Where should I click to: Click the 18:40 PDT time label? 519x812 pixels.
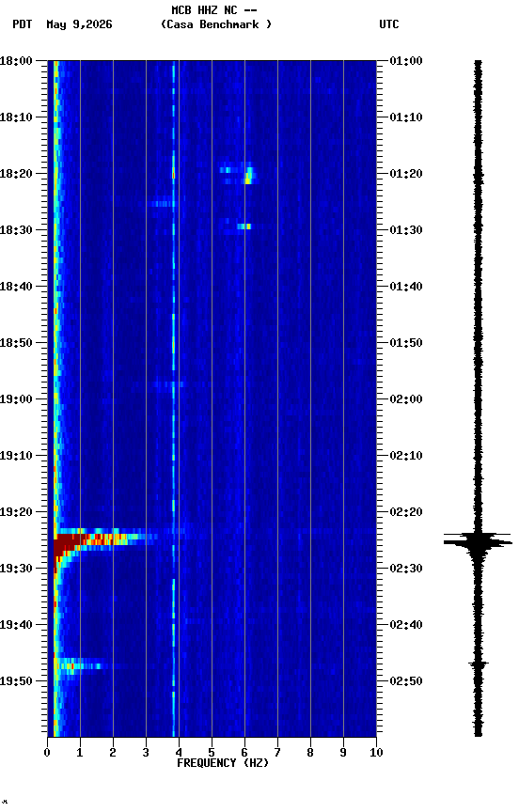tap(16, 287)
